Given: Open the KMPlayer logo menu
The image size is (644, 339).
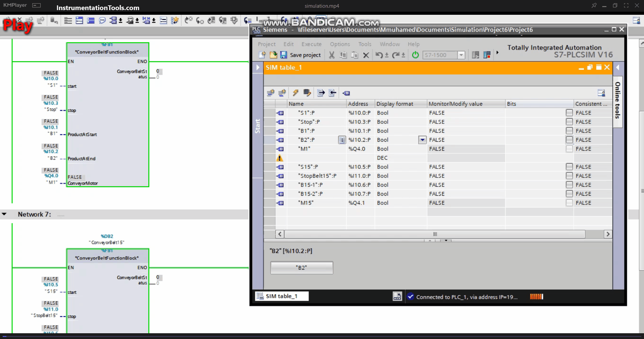Looking at the screenshot, I should tap(15, 5).
